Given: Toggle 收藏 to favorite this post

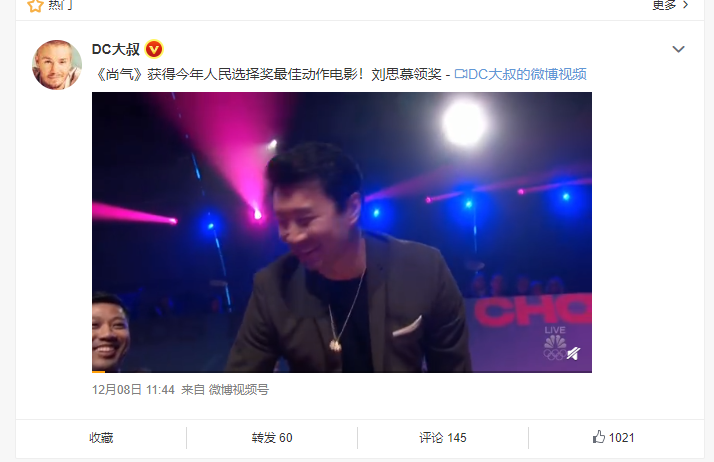Looking at the screenshot, I should pyautogui.click(x=101, y=438).
